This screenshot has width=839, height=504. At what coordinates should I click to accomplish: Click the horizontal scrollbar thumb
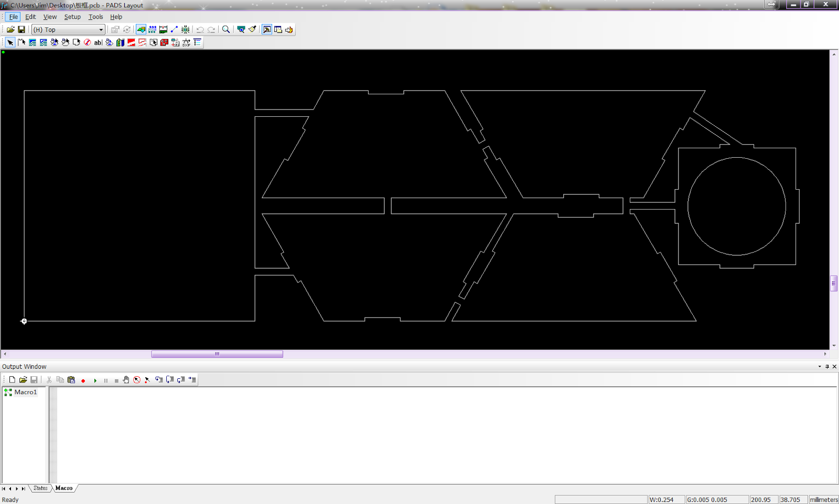(217, 354)
